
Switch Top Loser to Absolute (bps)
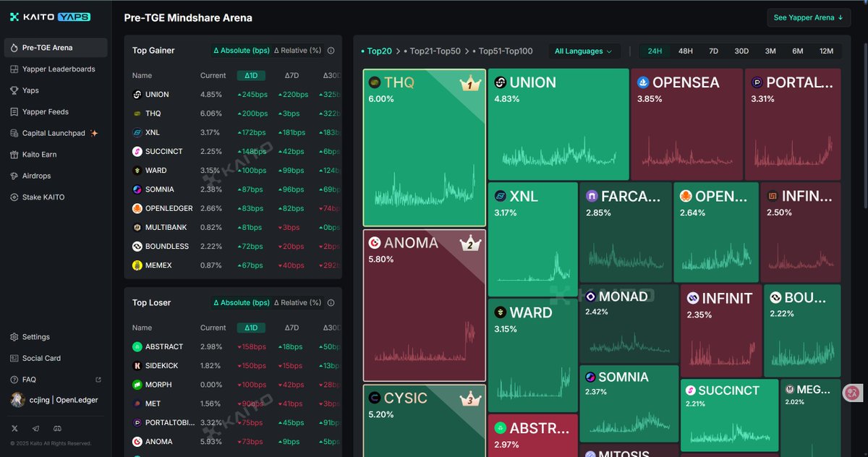(x=242, y=303)
